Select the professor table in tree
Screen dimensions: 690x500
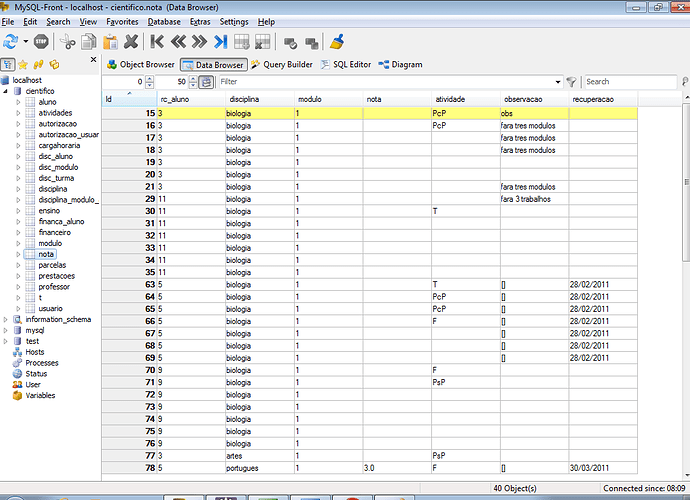54,287
